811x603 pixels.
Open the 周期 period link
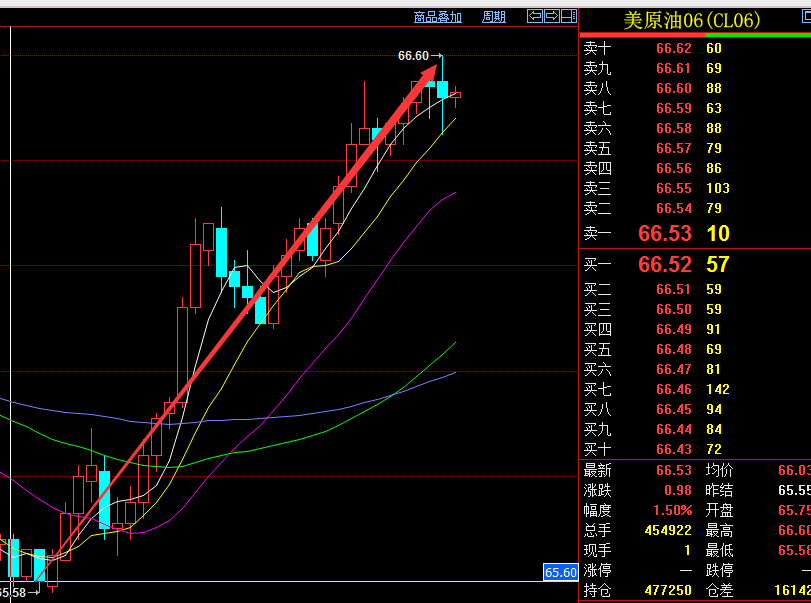tap(493, 17)
